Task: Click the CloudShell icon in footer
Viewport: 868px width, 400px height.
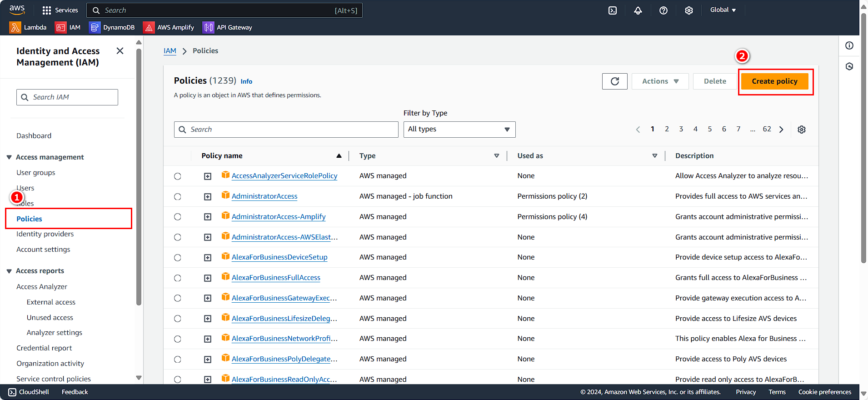Action: click(x=12, y=392)
